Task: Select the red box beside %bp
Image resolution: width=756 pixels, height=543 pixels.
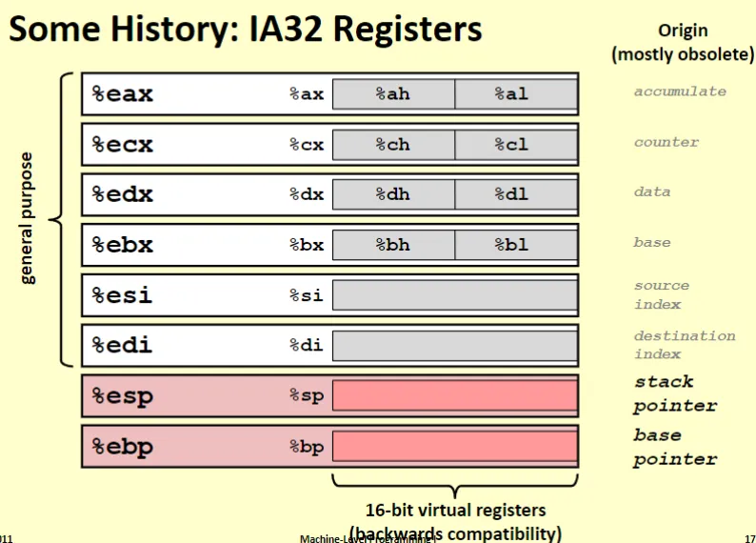Action: tap(454, 447)
